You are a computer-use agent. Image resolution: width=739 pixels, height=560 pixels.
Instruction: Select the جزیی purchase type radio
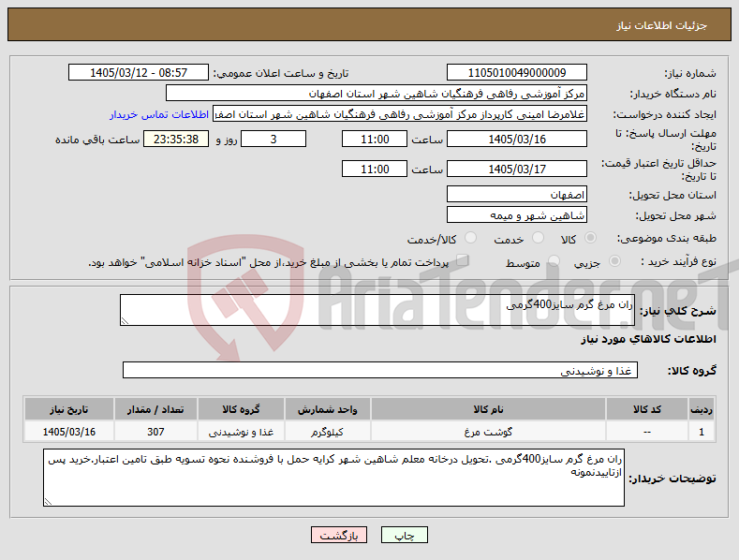[614, 260]
